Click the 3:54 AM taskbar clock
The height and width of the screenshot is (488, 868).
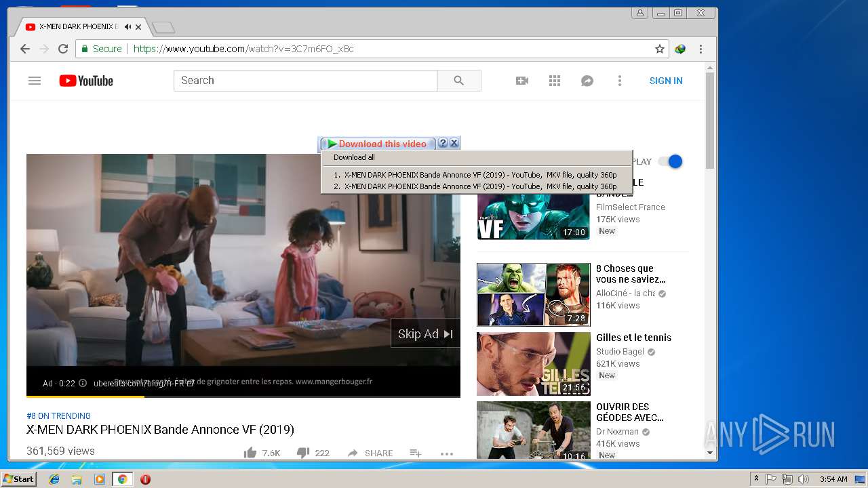pos(833,479)
